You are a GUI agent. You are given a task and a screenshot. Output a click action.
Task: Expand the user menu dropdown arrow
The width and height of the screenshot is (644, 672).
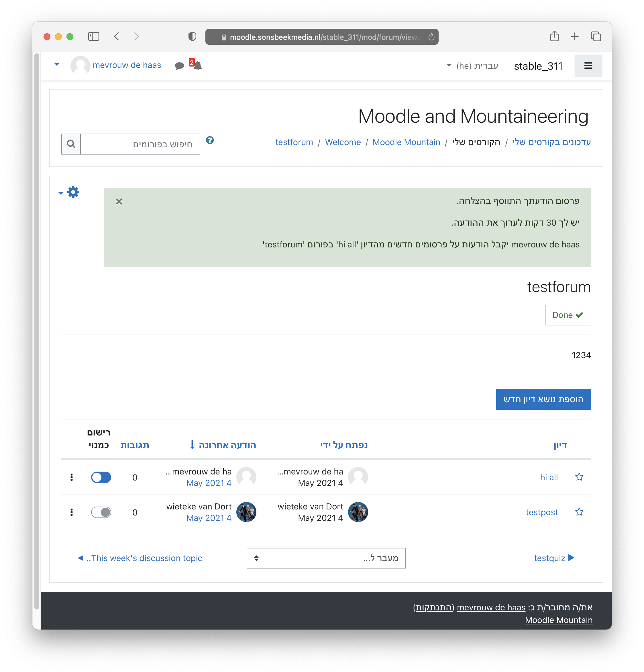point(56,65)
